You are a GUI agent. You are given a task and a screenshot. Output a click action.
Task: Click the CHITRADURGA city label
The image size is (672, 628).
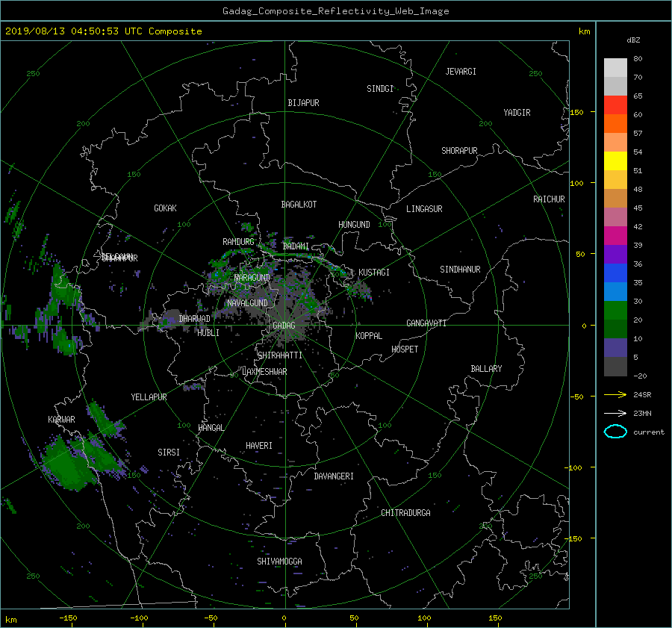coord(405,513)
